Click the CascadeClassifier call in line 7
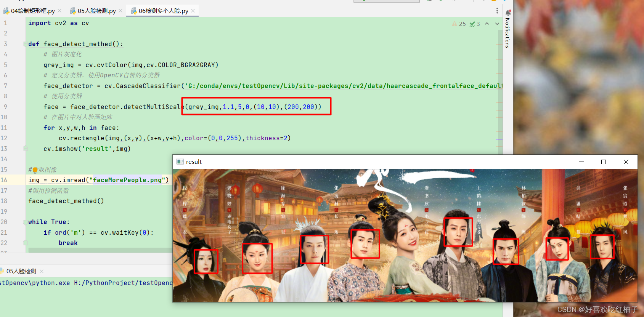This screenshot has width=644, height=317. coord(145,86)
